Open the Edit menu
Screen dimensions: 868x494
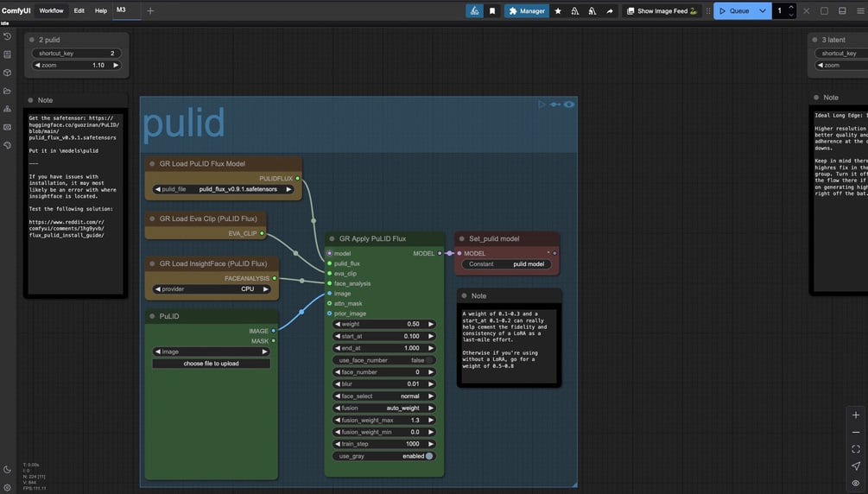tap(79, 10)
